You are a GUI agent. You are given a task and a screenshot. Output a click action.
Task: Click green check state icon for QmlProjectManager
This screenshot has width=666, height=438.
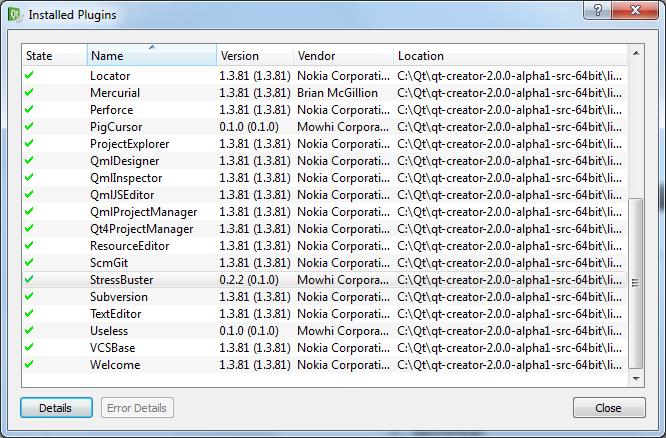pyautogui.click(x=29, y=212)
